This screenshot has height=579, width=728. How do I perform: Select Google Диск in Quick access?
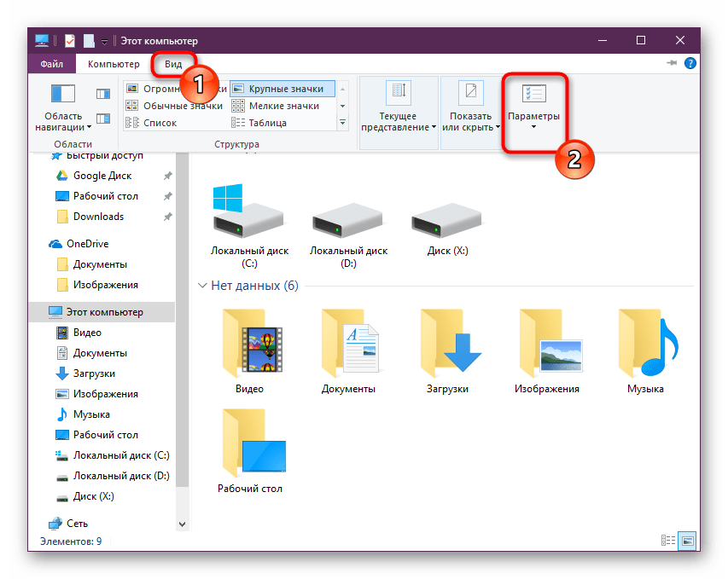point(102,176)
